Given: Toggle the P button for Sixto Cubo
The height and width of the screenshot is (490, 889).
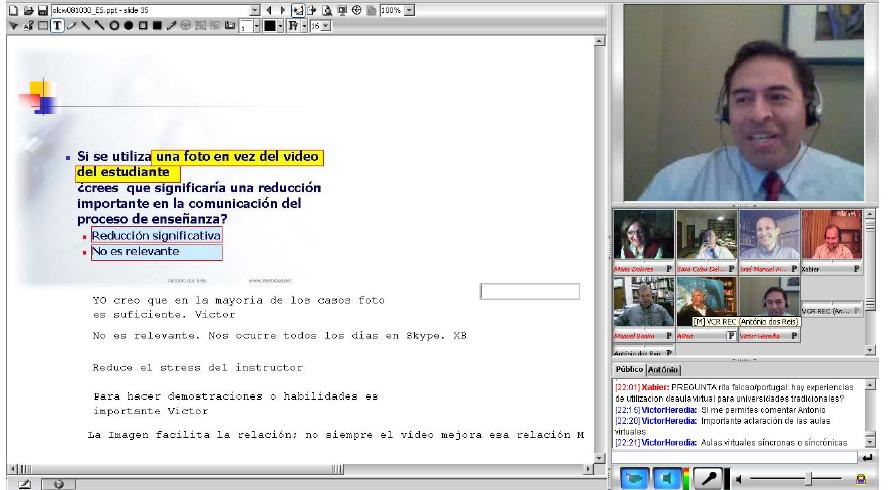Looking at the screenshot, I should tap(731, 269).
